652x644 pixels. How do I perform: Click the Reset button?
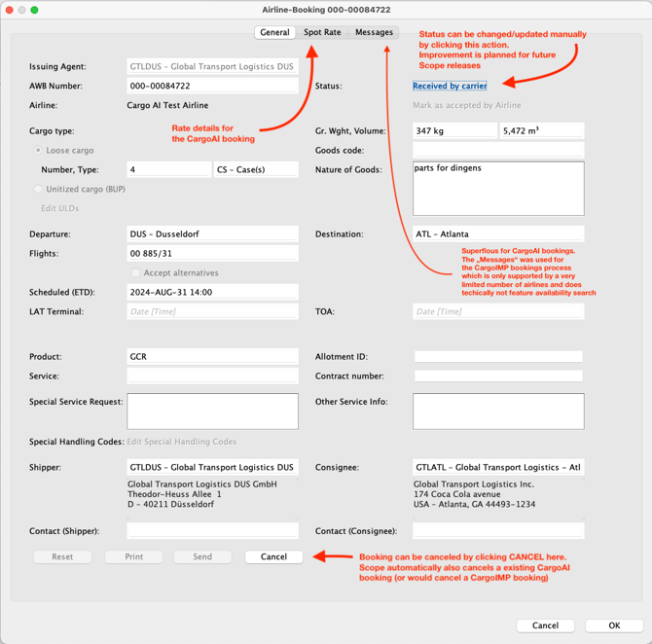pyautogui.click(x=62, y=556)
